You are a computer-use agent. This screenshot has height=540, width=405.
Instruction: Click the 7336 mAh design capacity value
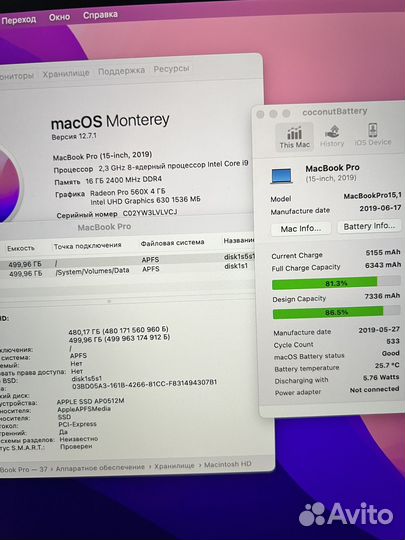coord(382,296)
